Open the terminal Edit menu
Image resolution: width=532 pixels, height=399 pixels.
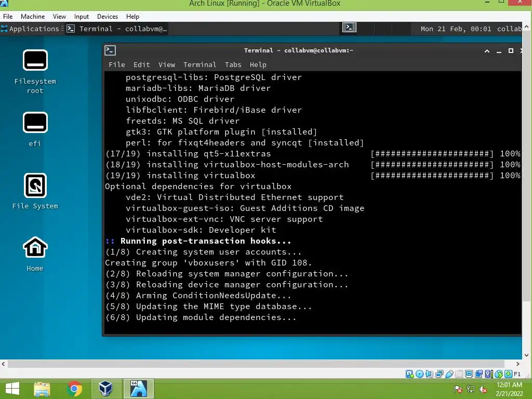click(x=141, y=64)
